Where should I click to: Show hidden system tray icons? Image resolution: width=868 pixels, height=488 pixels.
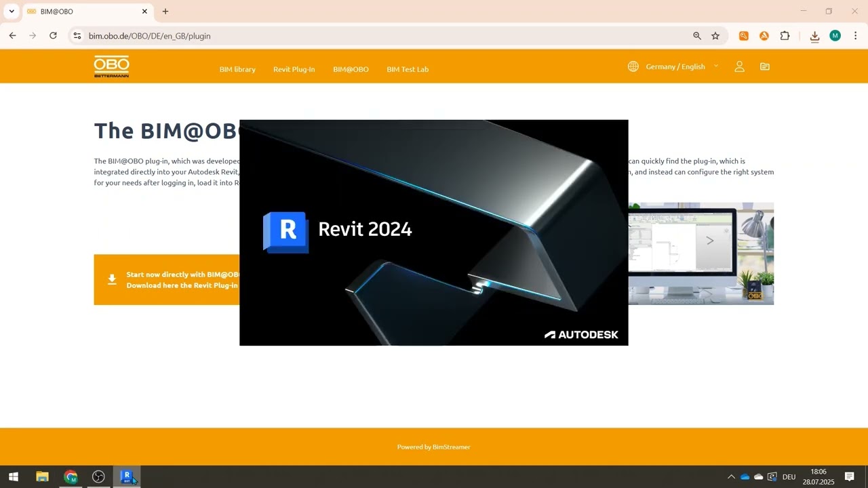(x=731, y=476)
